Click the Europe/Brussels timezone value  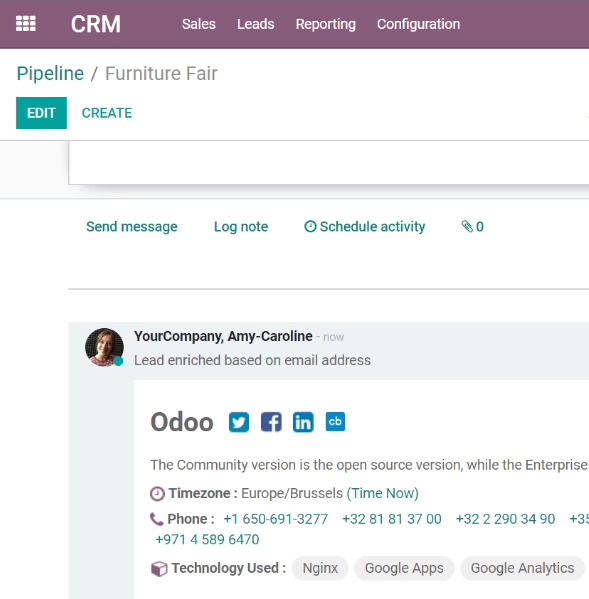(x=292, y=493)
